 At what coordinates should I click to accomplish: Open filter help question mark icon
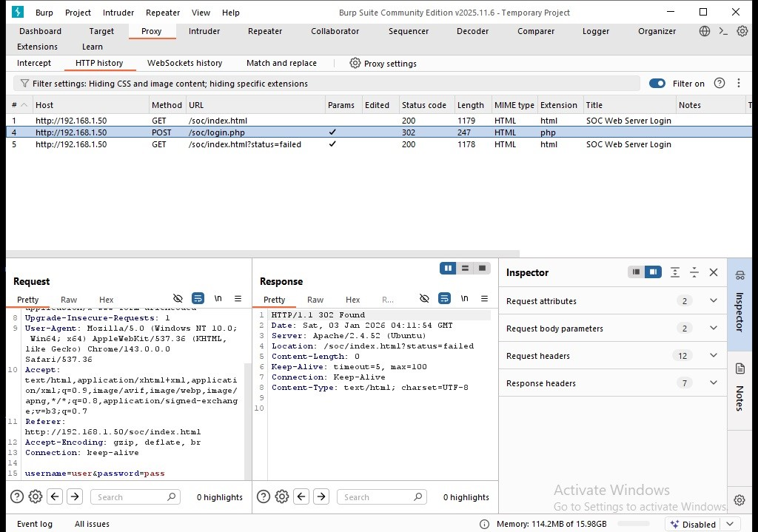720,83
